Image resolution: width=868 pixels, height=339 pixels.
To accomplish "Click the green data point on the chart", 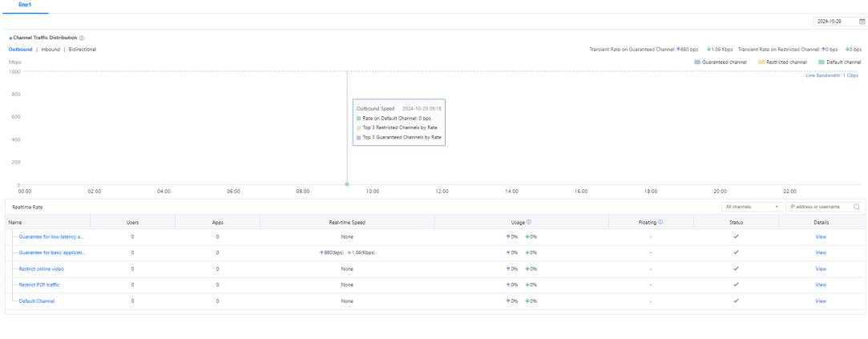I will [x=346, y=184].
